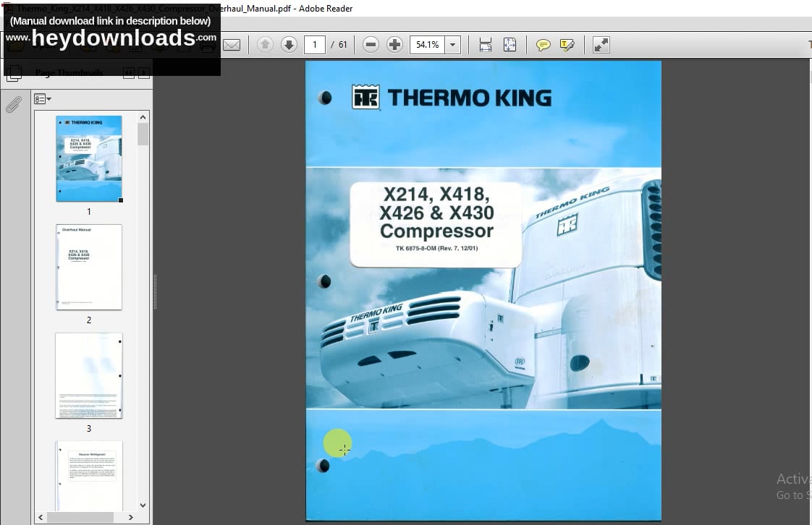Zoom in using the plus button

394,45
